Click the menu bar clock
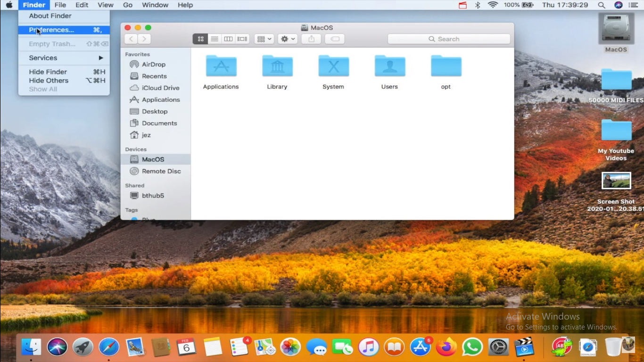Image resolution: width=644 pixels, height=362 pixels. tap(565, 5)
